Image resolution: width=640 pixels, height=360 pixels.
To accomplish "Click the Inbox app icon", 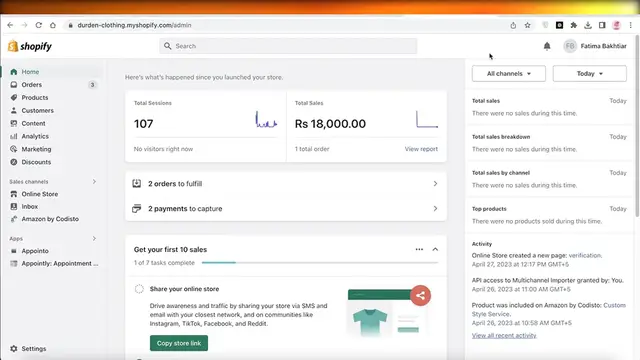I will 14,207.
